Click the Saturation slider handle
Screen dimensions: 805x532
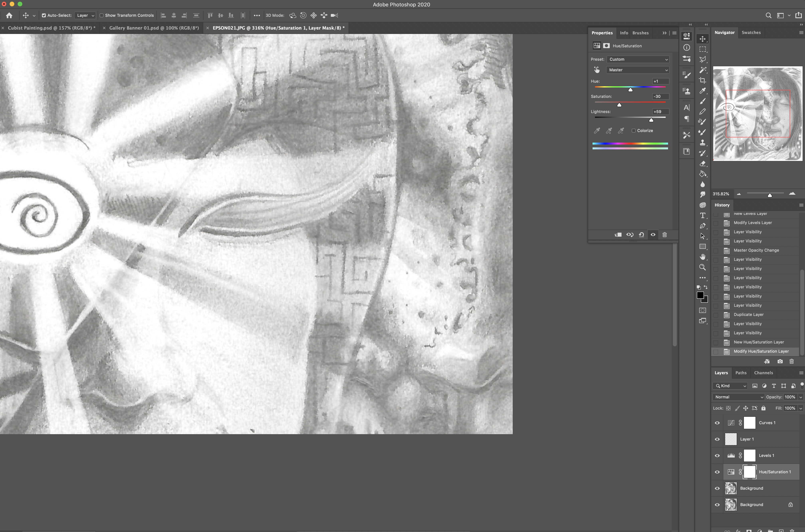[619, 105]
